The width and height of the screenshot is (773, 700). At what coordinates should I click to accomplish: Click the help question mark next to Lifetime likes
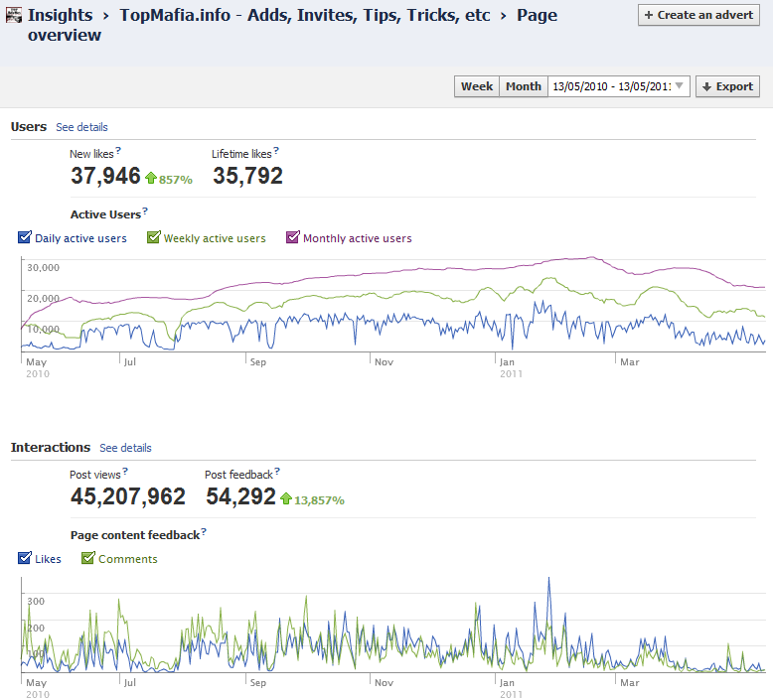tap(276, 150)
